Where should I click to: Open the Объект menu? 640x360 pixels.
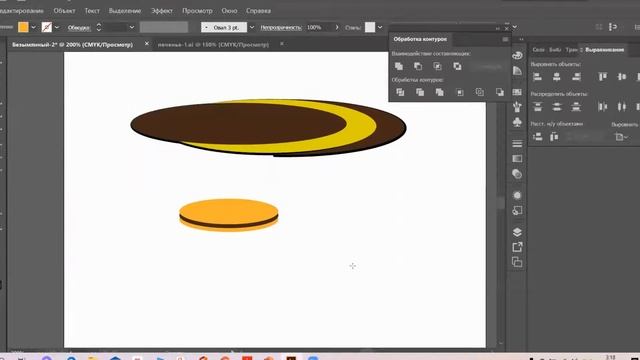click(64, 11)
